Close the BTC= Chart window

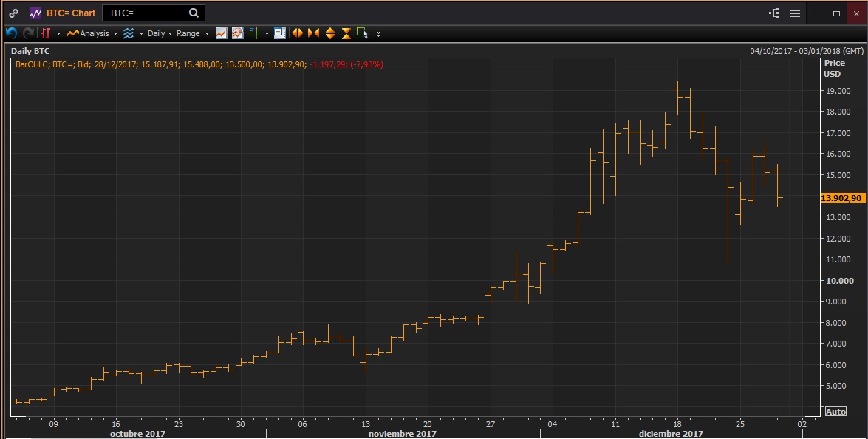(x=856, y=13)
